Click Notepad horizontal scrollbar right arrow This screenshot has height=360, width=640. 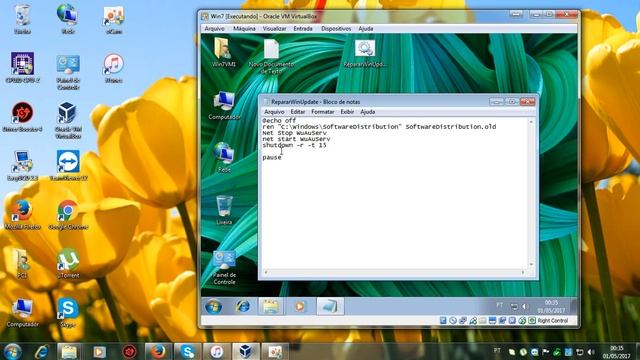pos(523,272)
